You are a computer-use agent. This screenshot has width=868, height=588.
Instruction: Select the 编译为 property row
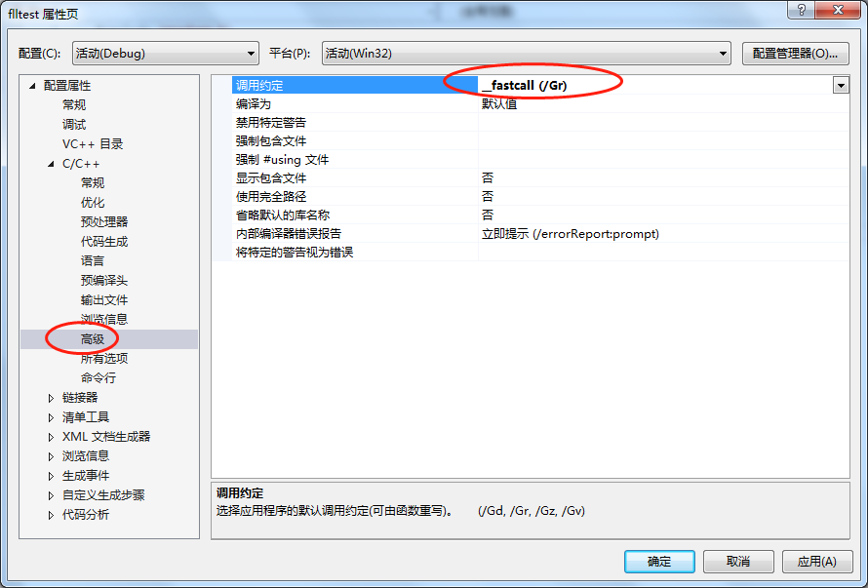coord(531,104)
